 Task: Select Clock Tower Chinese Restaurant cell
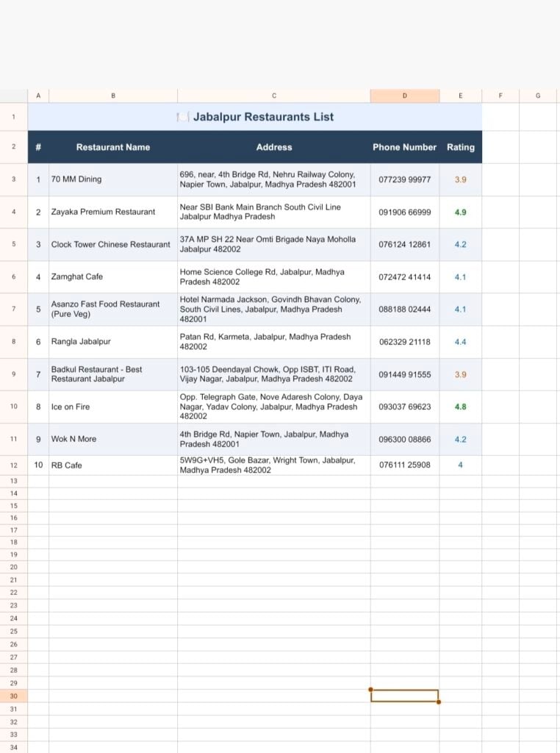pyautogui.click(x=113, y=244)
